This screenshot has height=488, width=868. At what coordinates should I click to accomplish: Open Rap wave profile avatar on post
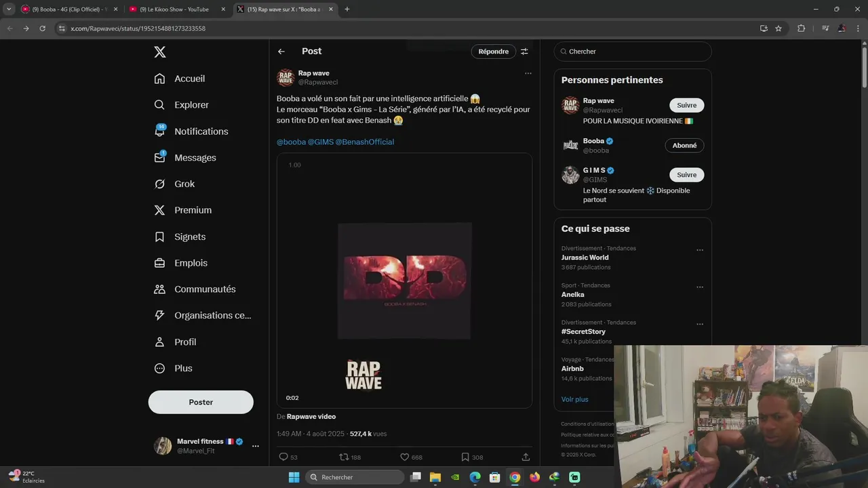click(x=285, y=78)
